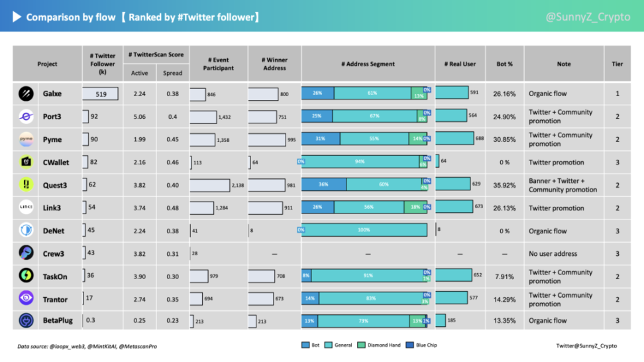Click the white play triangle in the title bar
Image resolution: width=644 pixels, height=362 pixels.
[17, 17]
